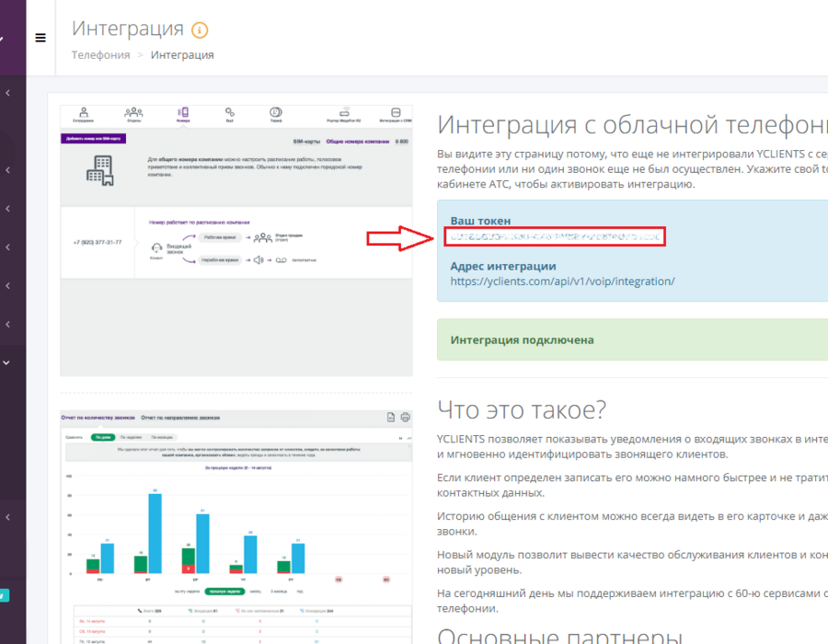Click the yclients.com voip integration address

point(562,282)
